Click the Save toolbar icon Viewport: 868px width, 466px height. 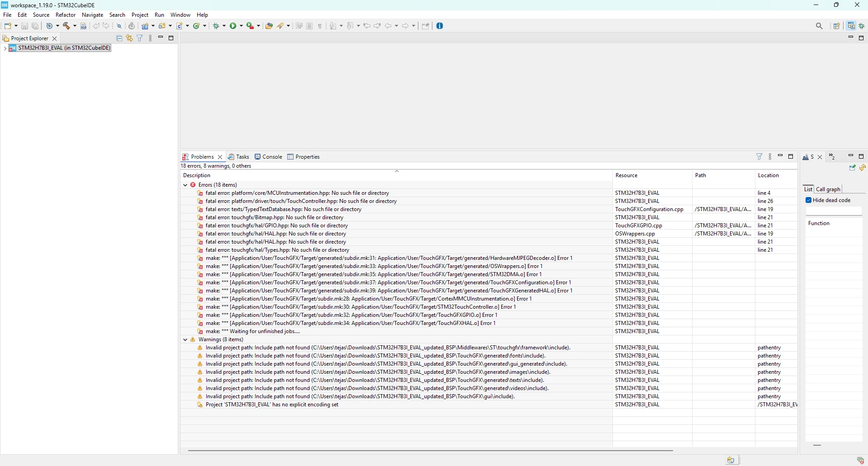click(x=25, y=26)
